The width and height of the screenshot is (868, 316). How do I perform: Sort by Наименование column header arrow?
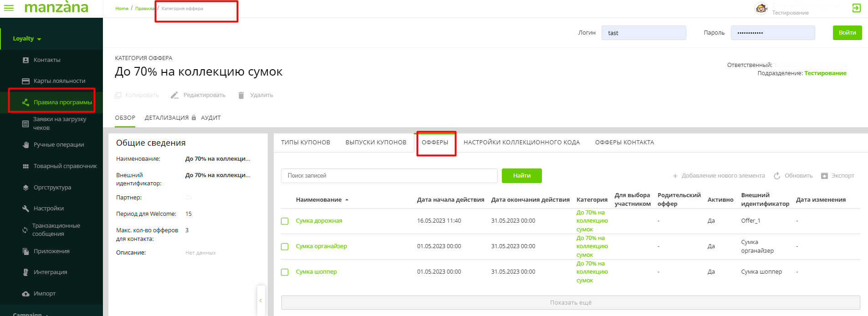[x=347, y=200]
